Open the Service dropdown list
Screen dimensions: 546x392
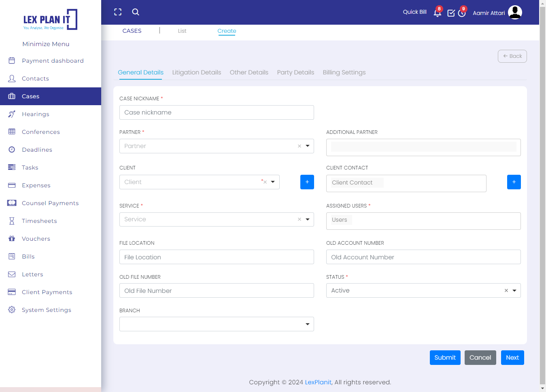click(308, 219)
